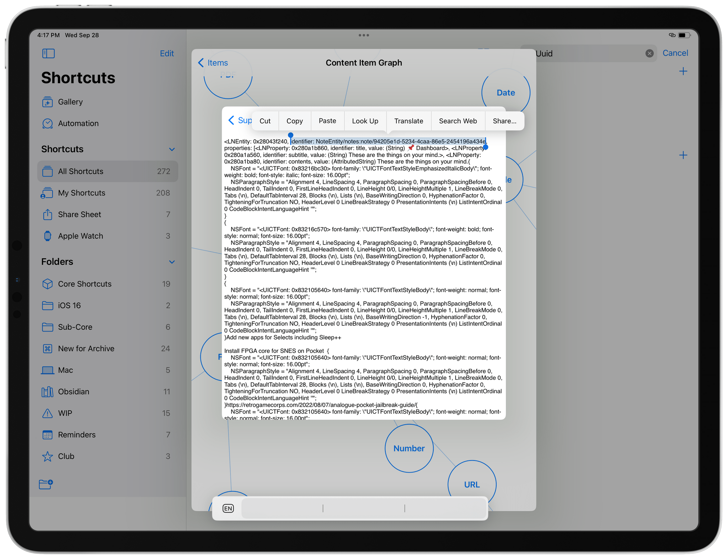The image size is (728, 560).
Task: Choose Look Up from the edit menu
Action: coord(365,121)
